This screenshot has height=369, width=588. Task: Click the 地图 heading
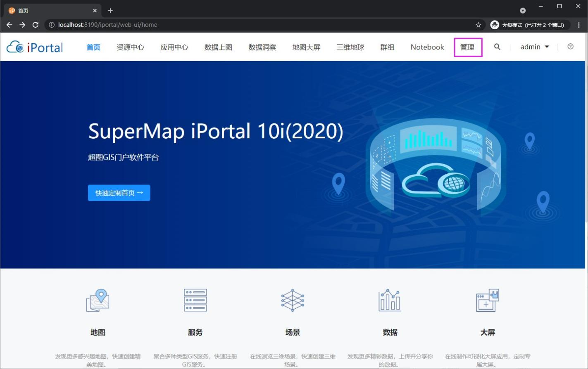click(98, 332)
